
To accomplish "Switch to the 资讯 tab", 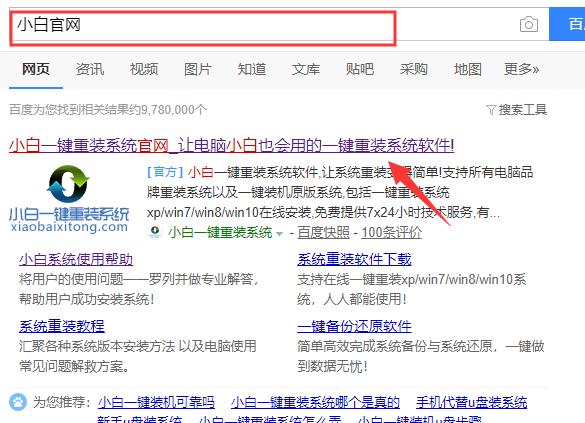I will click(x=90, y=69).
